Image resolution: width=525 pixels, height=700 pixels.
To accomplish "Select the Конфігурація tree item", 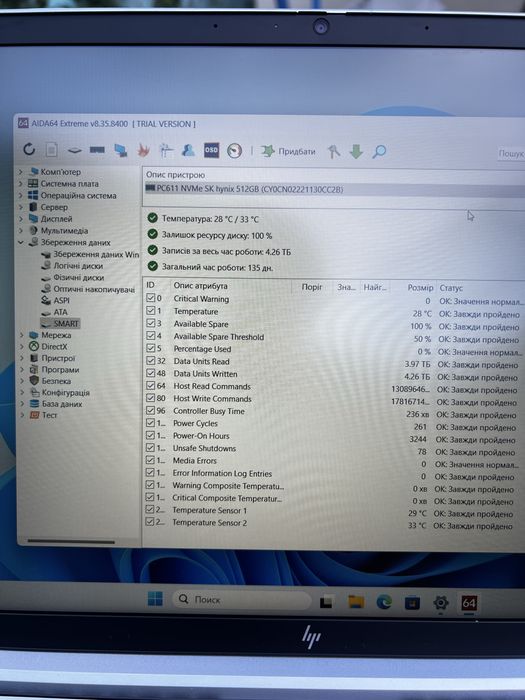I will 66,392.
